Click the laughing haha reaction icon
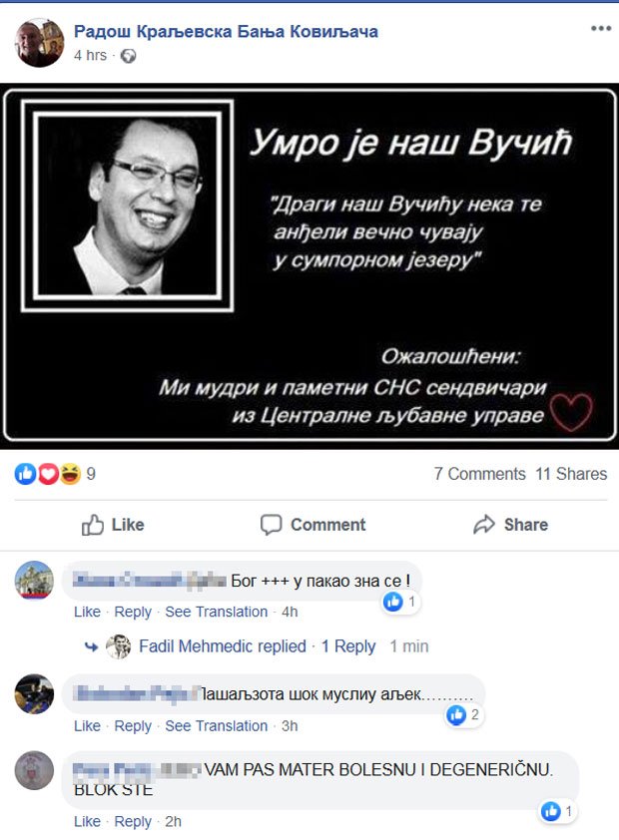Screen dimensions: 619x840 [70, 474]
